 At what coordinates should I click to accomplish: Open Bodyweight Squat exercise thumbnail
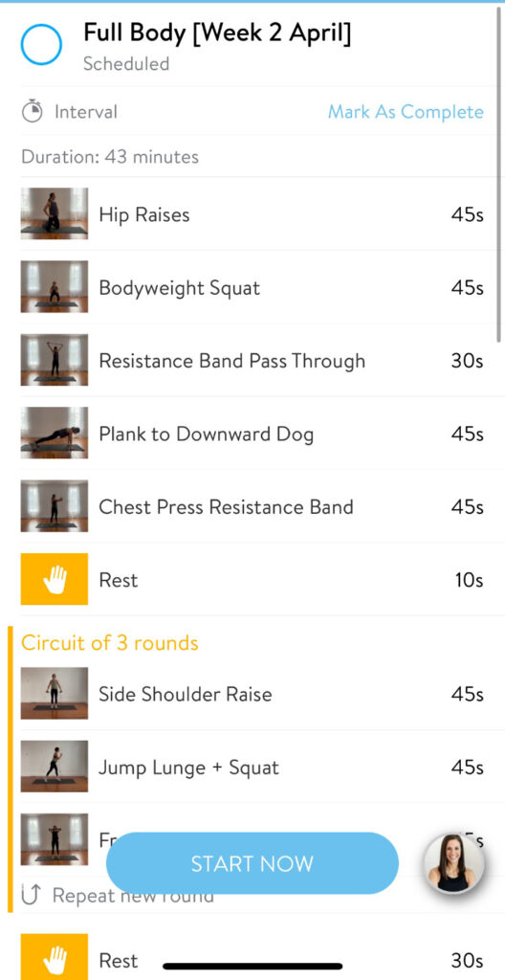[55, 287]
